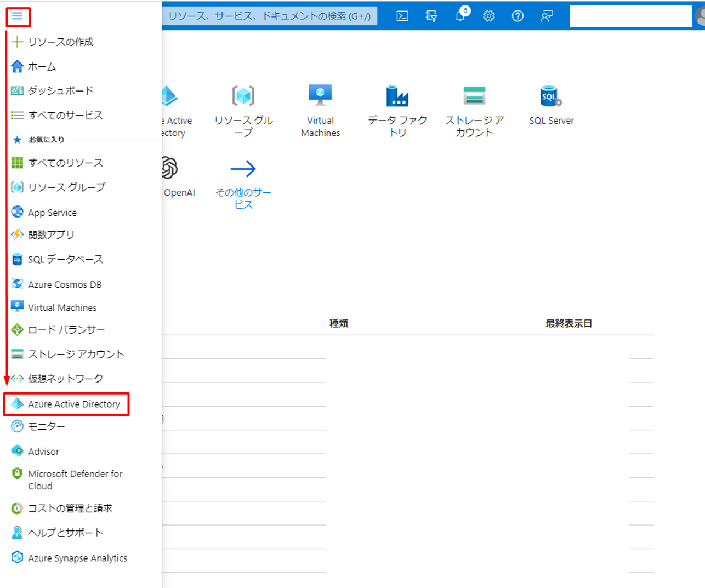Open コストの管理と請求 menu item
The height and width of the screenshot is (588, 705).
[x=70, y=508]
